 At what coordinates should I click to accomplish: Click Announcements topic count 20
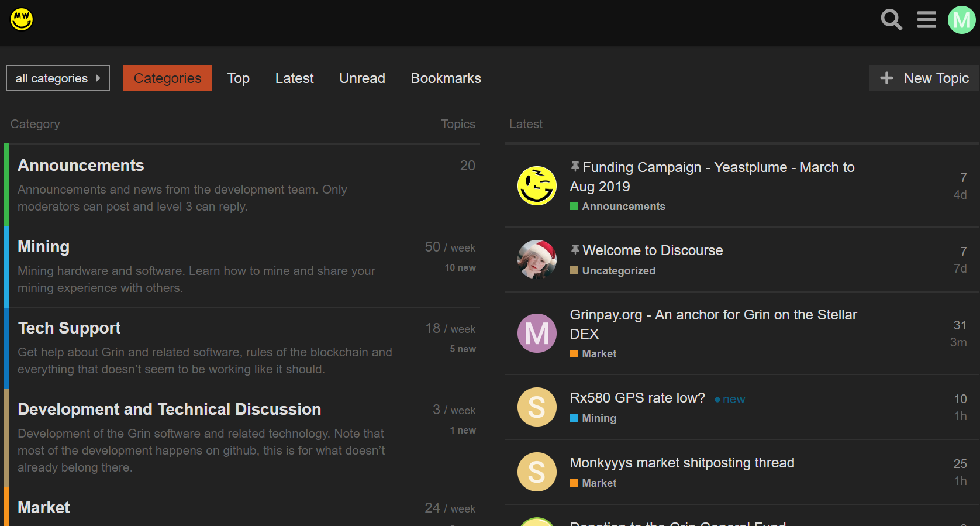click(x=468, y=166)
